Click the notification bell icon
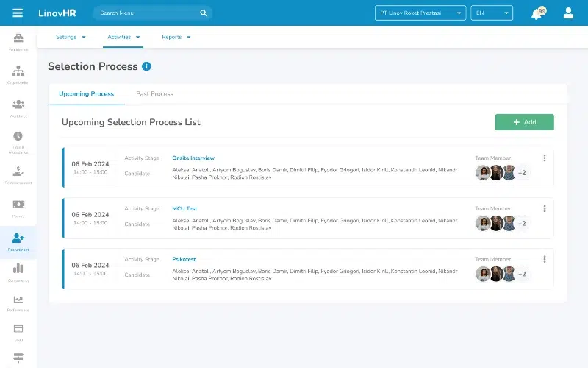This screenshot has width=588, height=368. pyautogui.click(x=537, y=13)
